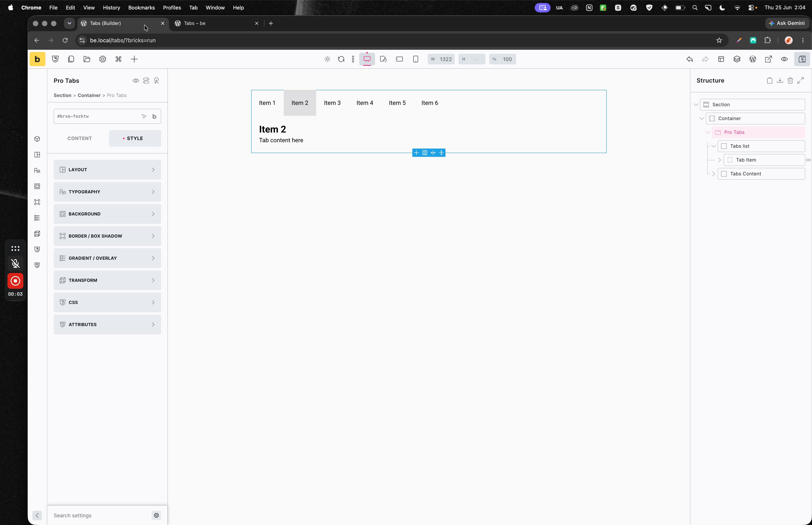The height and width of the screenshot is (525, 812).
Task: Click the blue plus handle under tabs element
Action: [416, 153]
